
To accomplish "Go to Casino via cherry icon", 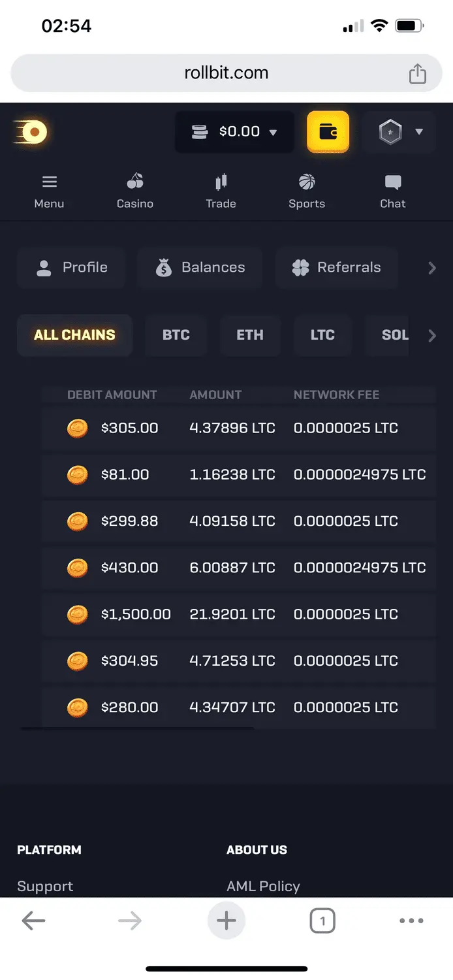I will (135, 182).
